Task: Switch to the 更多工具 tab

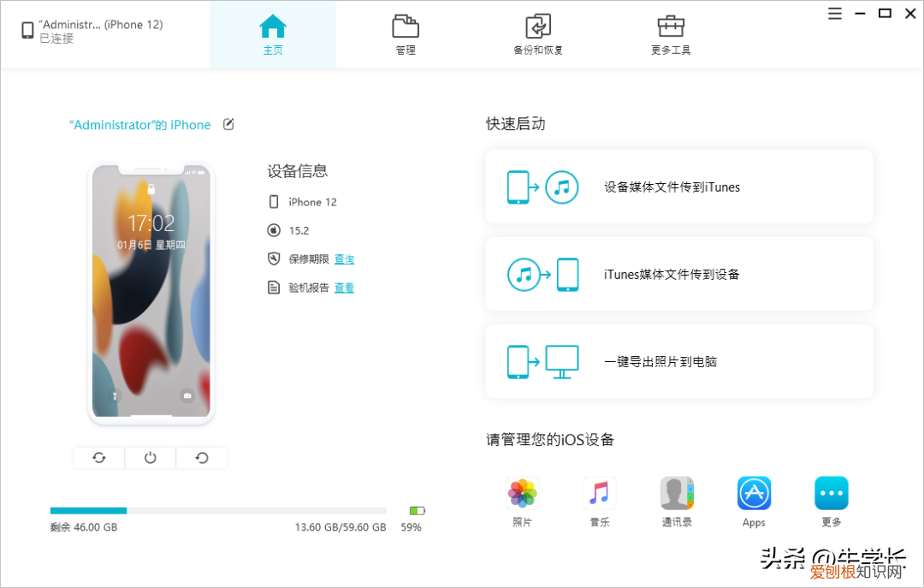Action: tap(670, 34)
